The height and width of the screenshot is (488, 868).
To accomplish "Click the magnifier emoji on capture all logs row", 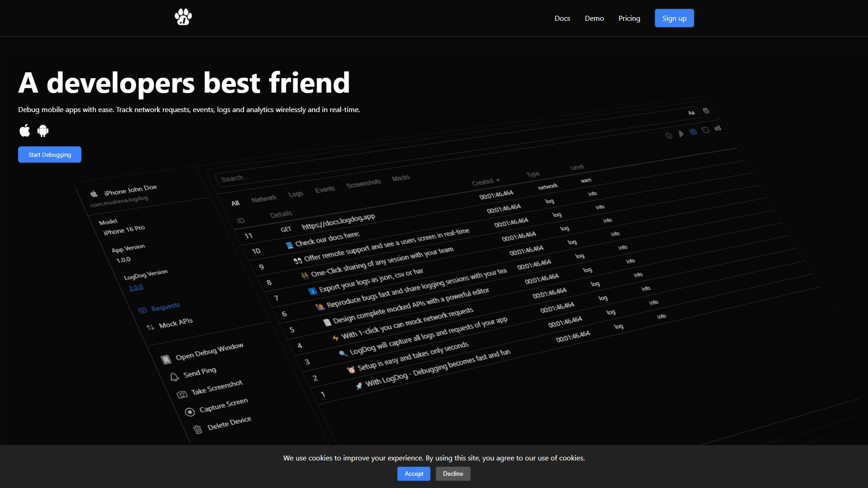I will (343, 353).
